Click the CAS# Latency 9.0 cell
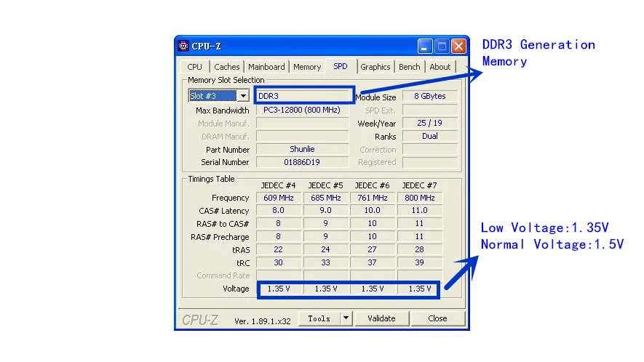 point(326,211)
